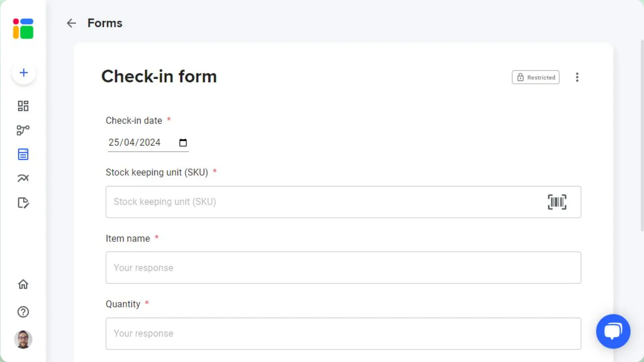Go to the home icon in sidebar

coord(23,284)
